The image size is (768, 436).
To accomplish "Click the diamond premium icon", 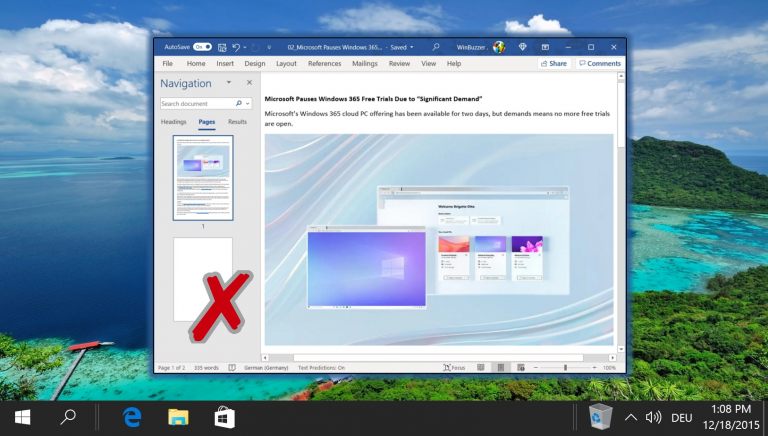I will 523,47.
